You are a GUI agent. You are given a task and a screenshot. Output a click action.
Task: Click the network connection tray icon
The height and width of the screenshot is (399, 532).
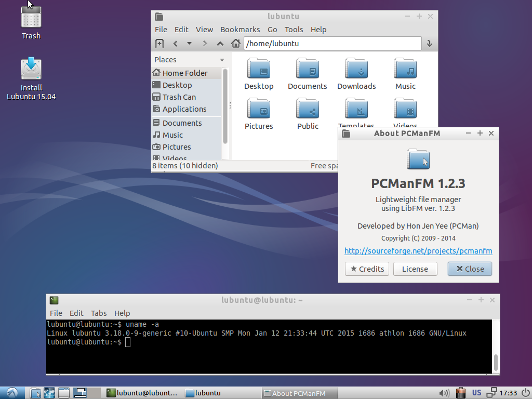pyautogui.click(x=491, y=393)
